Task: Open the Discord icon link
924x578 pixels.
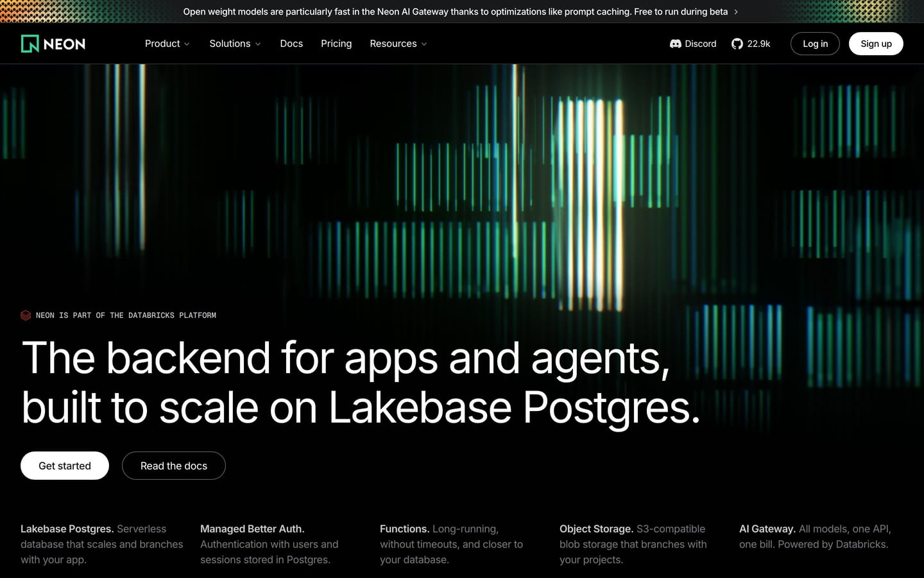Action: pos(675,44)
